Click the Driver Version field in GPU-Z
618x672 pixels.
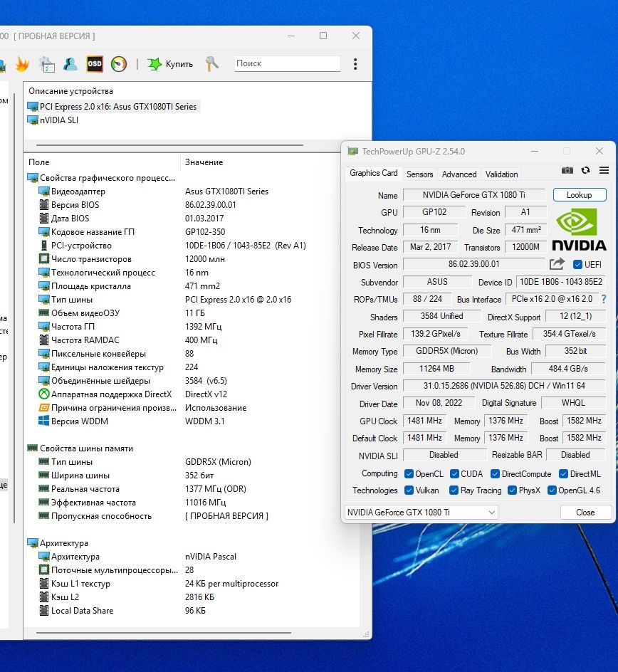504,386
